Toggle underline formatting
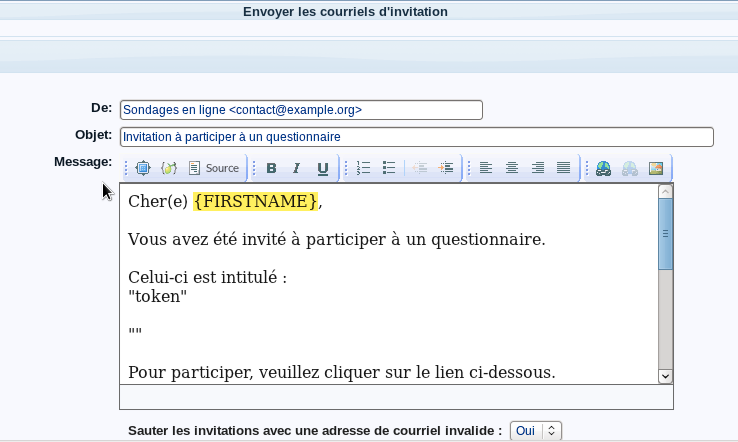 tap(322, 168)
